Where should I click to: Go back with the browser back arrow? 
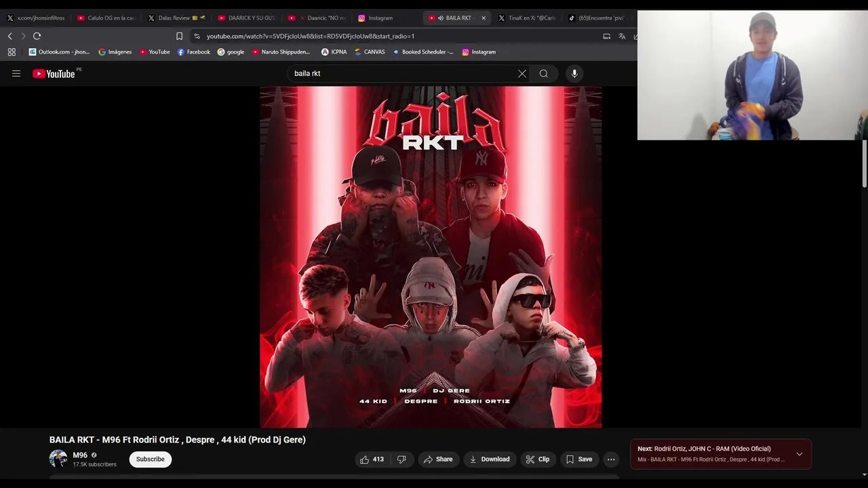[x=9, y=36]
